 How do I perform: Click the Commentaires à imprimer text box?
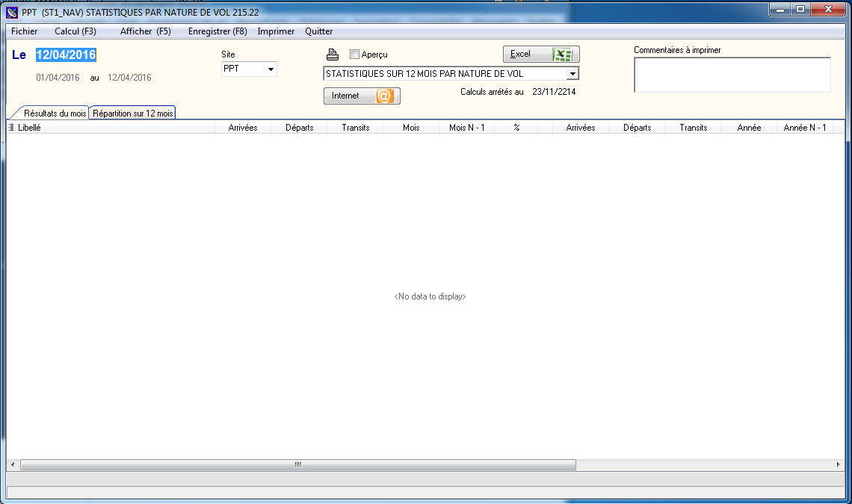(732, 75)
